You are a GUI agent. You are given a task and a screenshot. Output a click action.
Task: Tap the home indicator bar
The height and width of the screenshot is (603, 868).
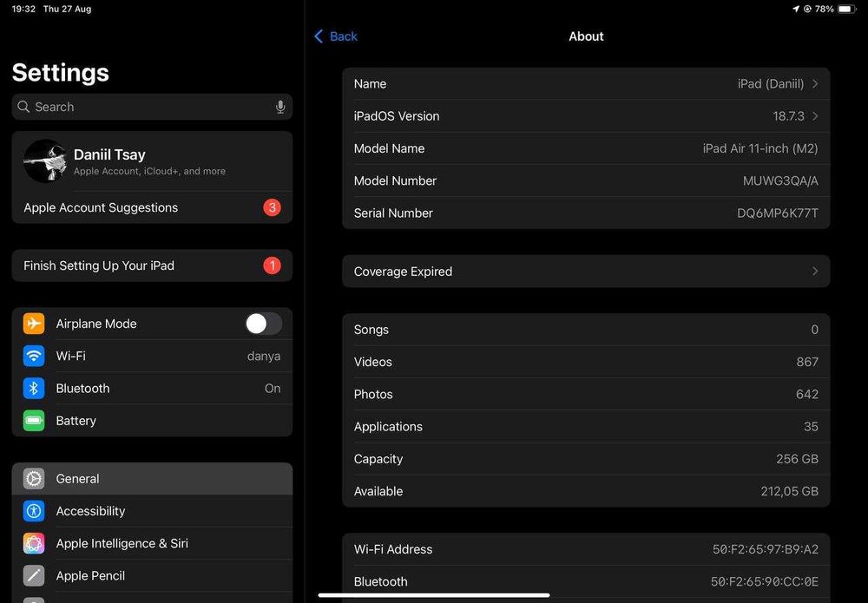[434, 595]
